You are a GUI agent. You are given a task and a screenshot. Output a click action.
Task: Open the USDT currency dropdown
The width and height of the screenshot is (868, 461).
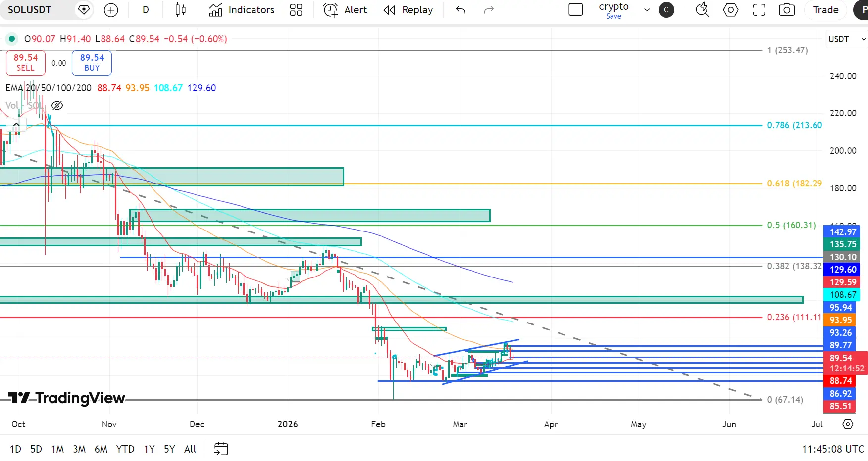(847, 39)
